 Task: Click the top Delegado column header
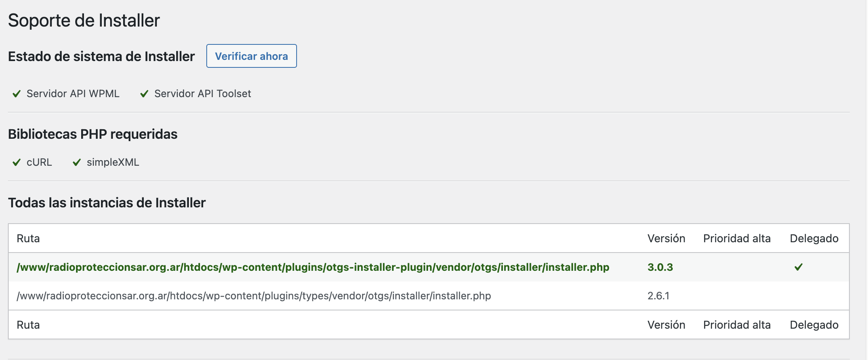click(814, 239)
